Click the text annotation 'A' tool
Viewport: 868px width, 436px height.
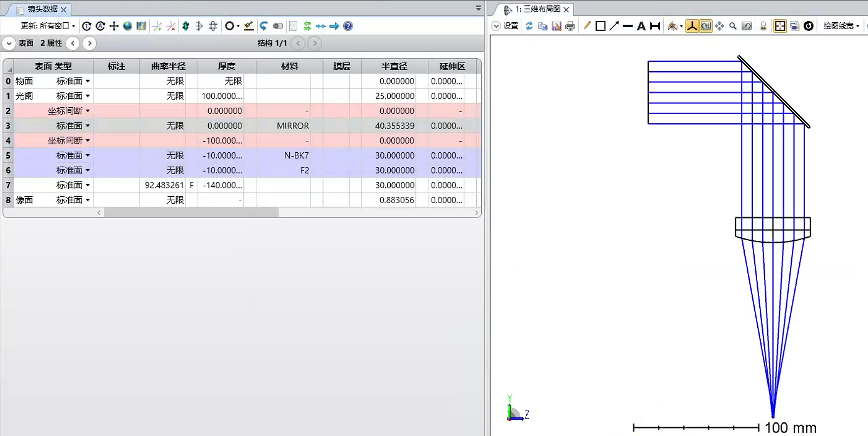coord(641,26)
